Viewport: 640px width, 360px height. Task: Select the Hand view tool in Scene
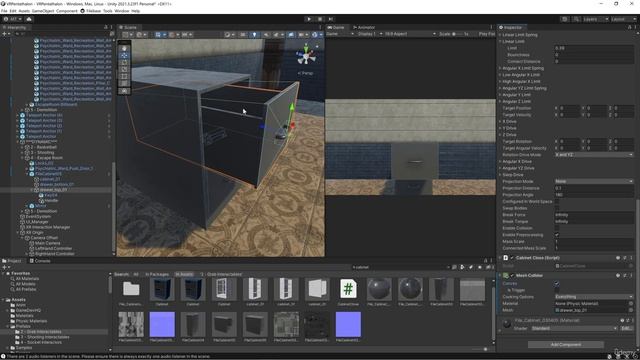pos(124,48)
